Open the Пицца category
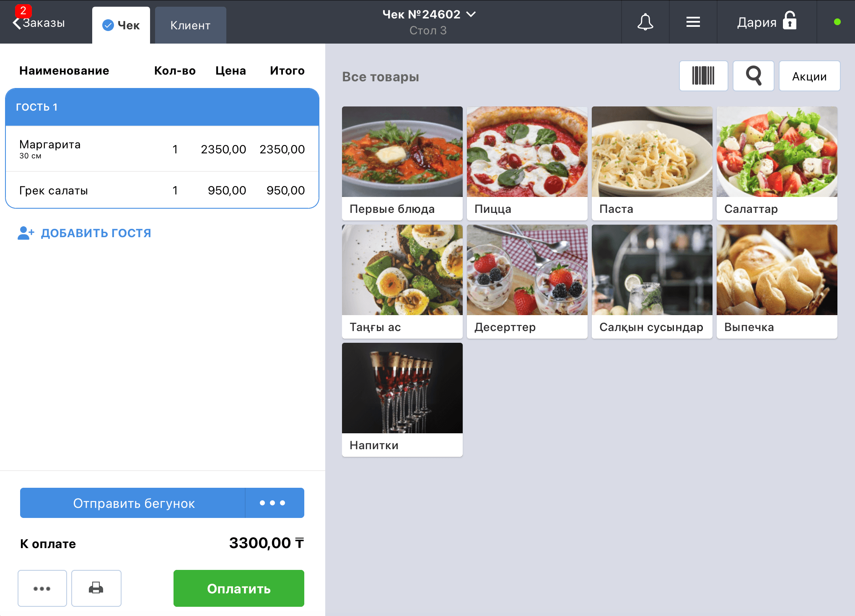The width and height of the screenshot is (855, 616). pos(527,163)
